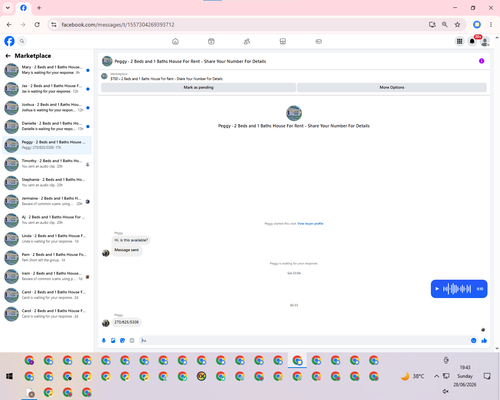The image size is (500, 400).
Task: Open the conversation with Mary
Action: (47, 70)
